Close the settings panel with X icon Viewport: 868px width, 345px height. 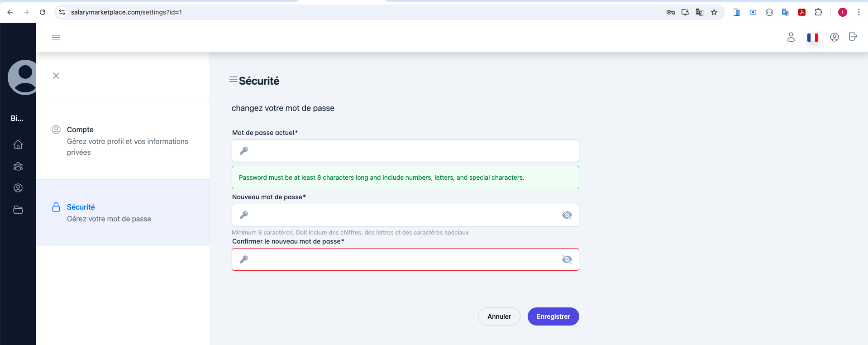[x=56, y=76]
